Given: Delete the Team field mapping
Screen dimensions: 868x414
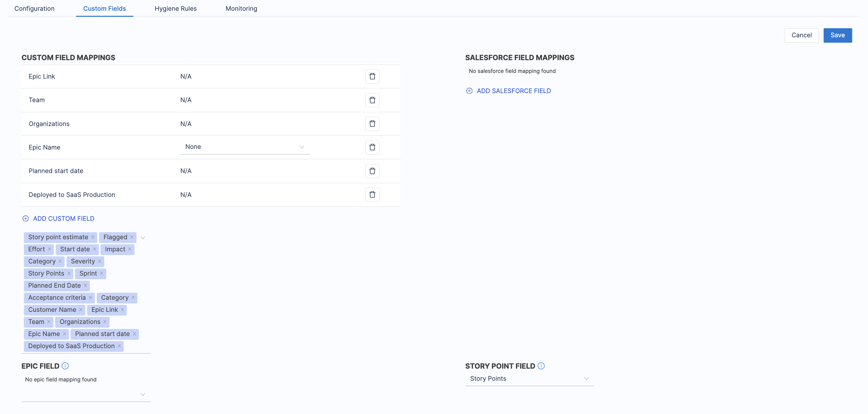Looking at the screenshot, I should [372, 100].
